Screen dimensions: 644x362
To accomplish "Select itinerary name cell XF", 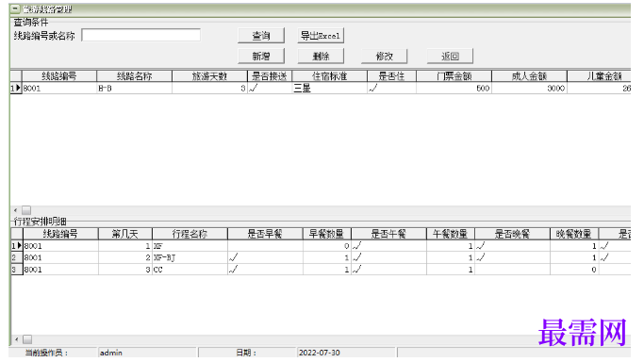I will pos(190,246).
